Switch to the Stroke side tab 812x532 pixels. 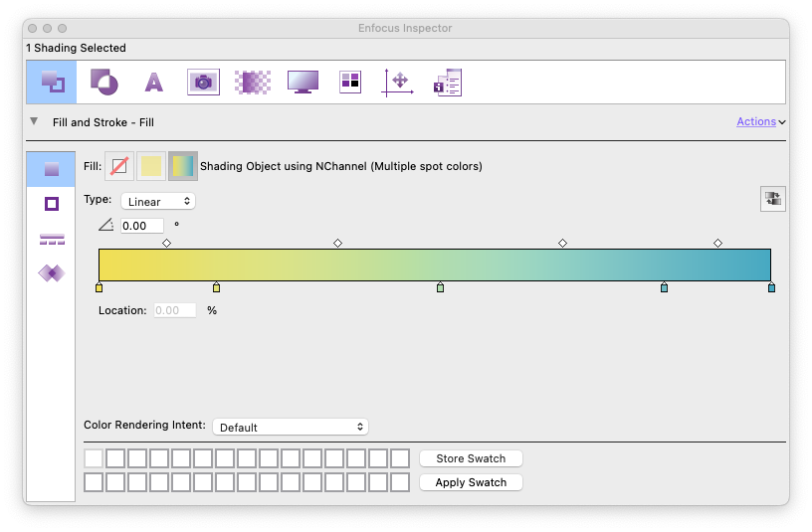pyautogui.click(x=52, y=204)
